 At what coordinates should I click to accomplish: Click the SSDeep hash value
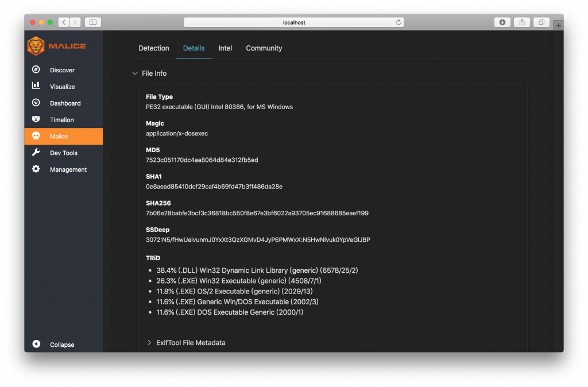(258, 239)
